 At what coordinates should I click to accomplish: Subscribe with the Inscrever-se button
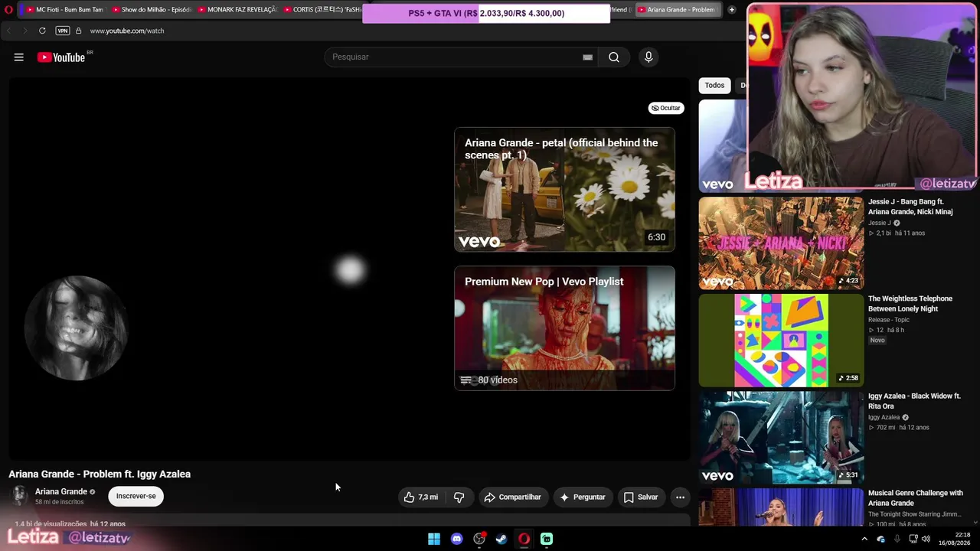136,496
